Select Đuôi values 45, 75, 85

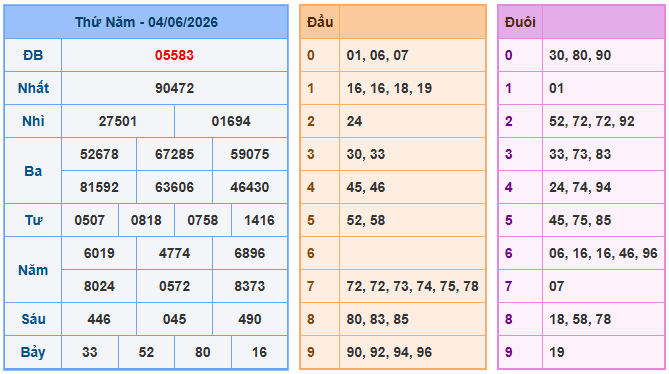[580, 220]
